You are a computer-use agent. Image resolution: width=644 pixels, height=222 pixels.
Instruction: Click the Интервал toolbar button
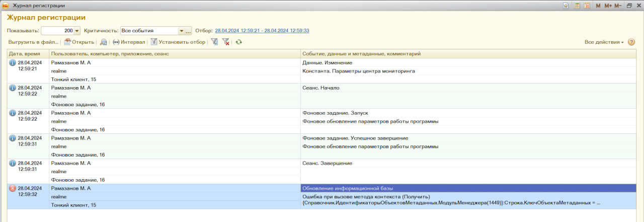[128, 42]
